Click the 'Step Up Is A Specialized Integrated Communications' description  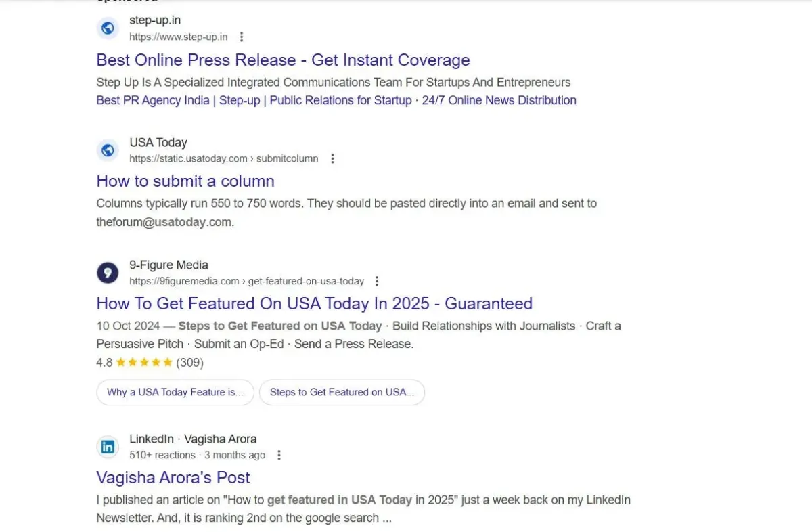point(334,82)
